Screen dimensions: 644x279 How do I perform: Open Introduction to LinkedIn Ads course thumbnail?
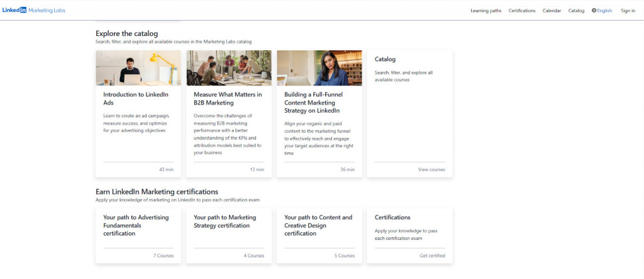click(138, 68)
